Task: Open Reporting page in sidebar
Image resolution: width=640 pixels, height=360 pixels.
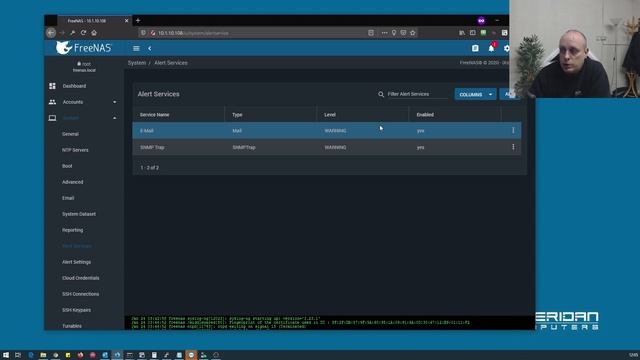Action: (72, 230)
